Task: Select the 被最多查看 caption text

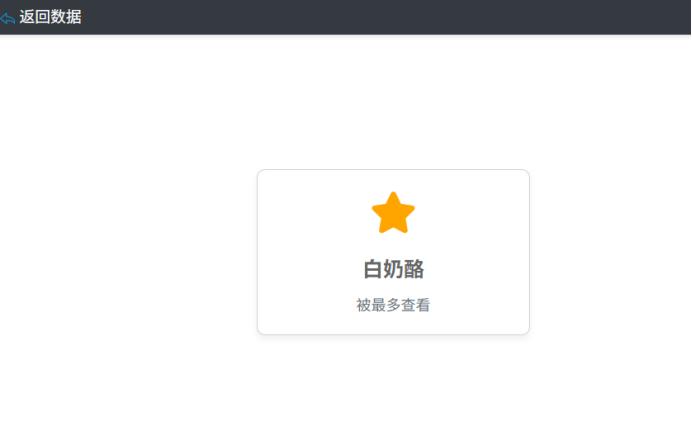Action: click(x=393, y=305)
